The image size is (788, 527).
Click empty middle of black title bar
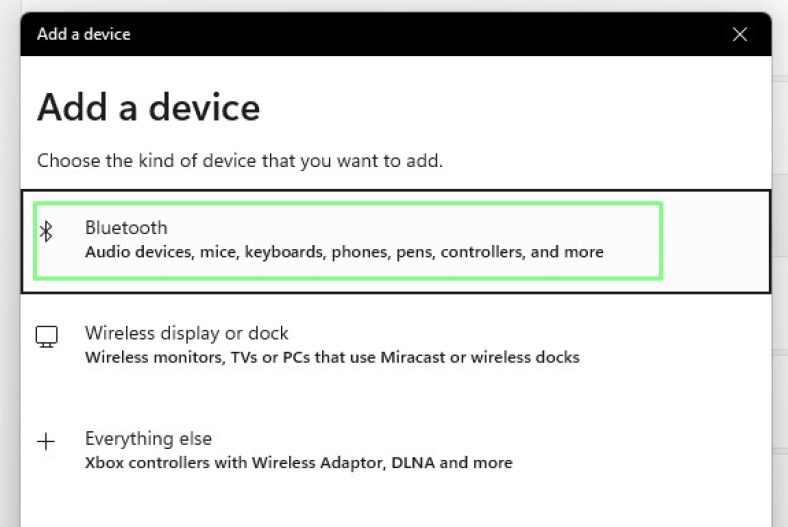coord(420,34)
